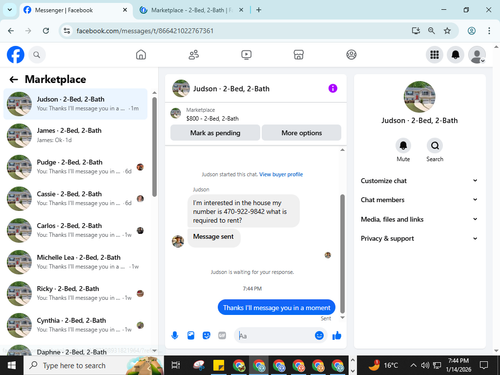Click Type here to search box
This screenshot has height=375, width=500.
(x=93, y=365)
